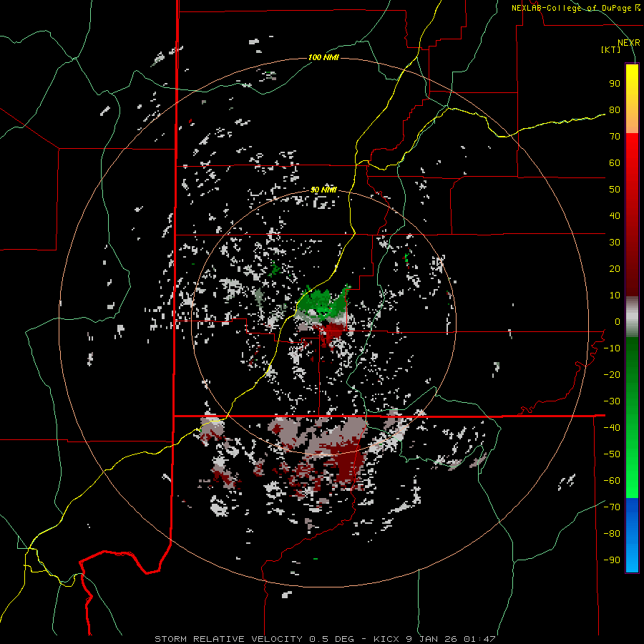Click the -30 value on velocity scale
The height and width of the screenshot is (644, 644).
[612, 401]
